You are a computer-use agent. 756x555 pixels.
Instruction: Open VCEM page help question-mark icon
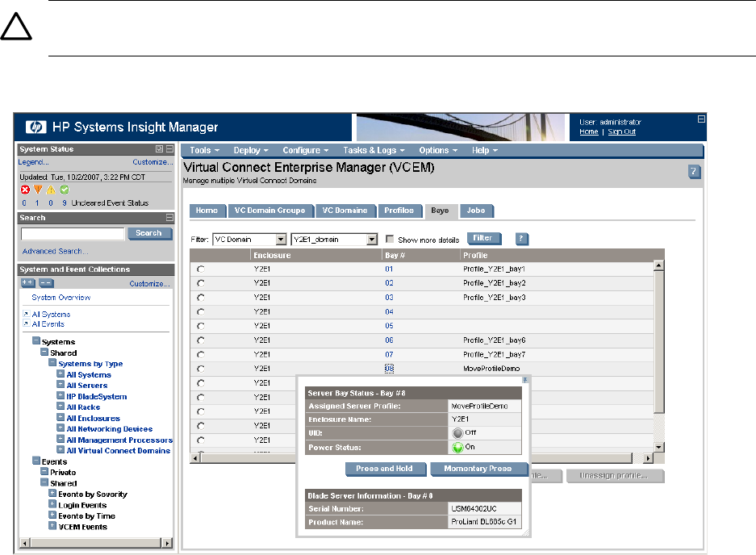point(693,170)
